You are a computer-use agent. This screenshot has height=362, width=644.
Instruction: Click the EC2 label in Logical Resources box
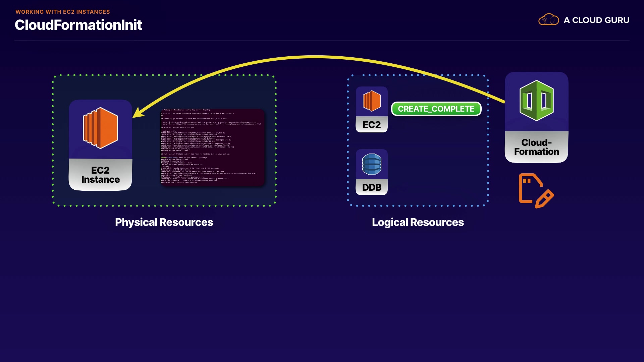372,125
